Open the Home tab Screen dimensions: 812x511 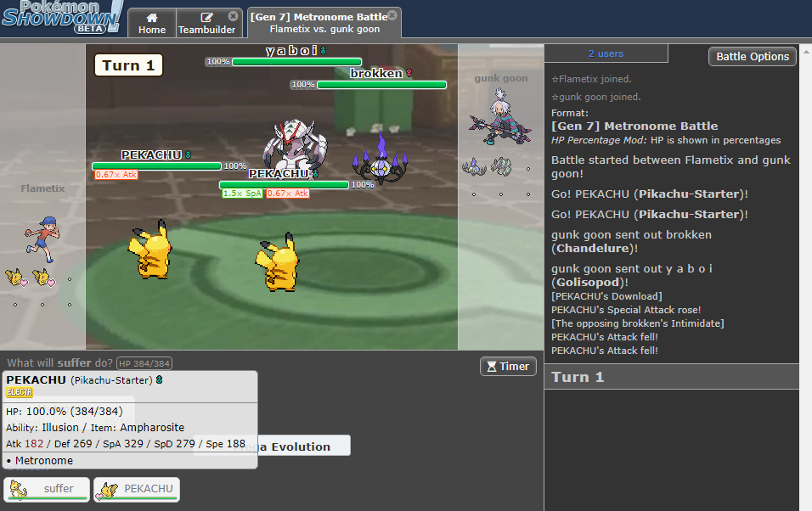tap(152, 23)
